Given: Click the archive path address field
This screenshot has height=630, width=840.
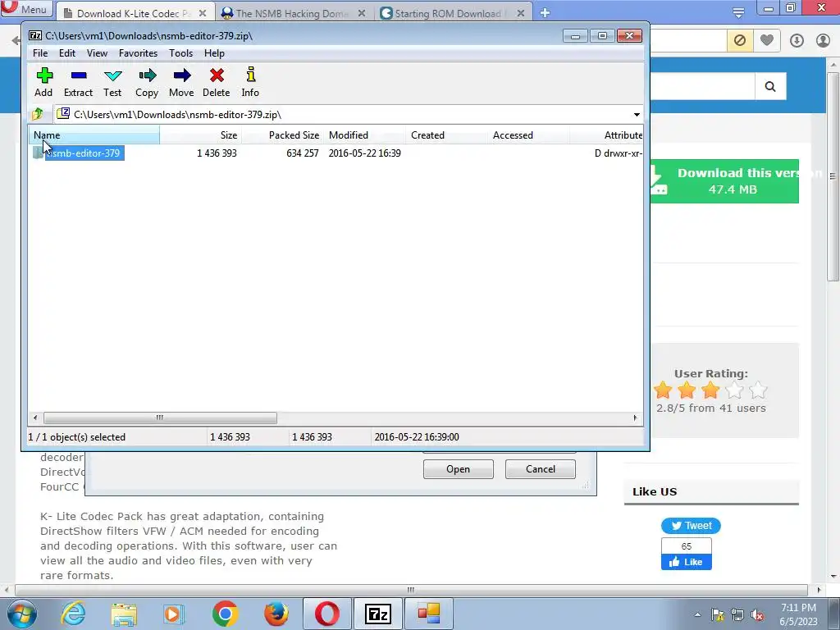Looking at the screenshot, I should point(343,115).
